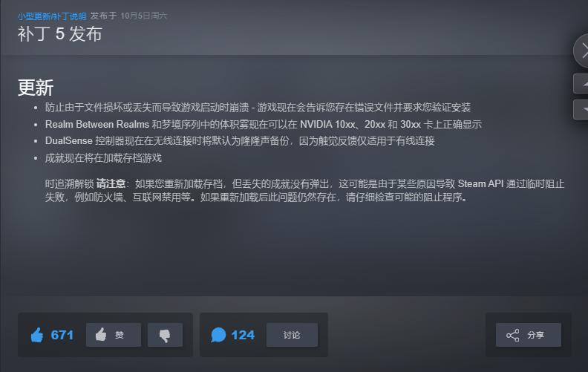
Task: Click the bold 请注意 text
Action: point(111,183)
